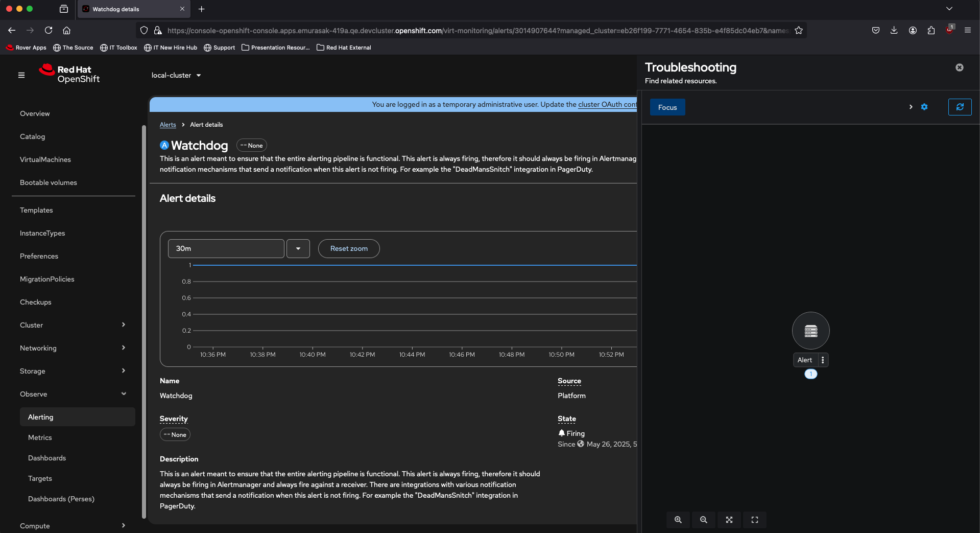Open the Alert node kebab menu
This screenshot has height=533, width=980.
(822, 360)
